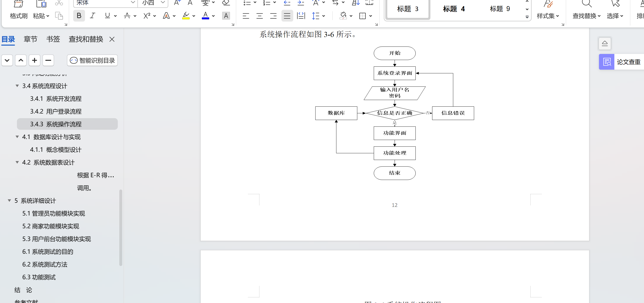Click the yellow highlight color pen
This screenshot has width=644, height=303.
pyautogui.click(x=186, y=16)
